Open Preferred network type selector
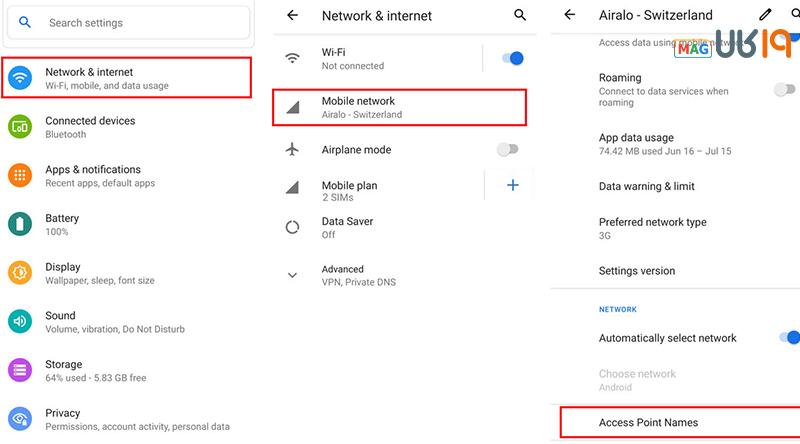 click(x=652, y=228)
